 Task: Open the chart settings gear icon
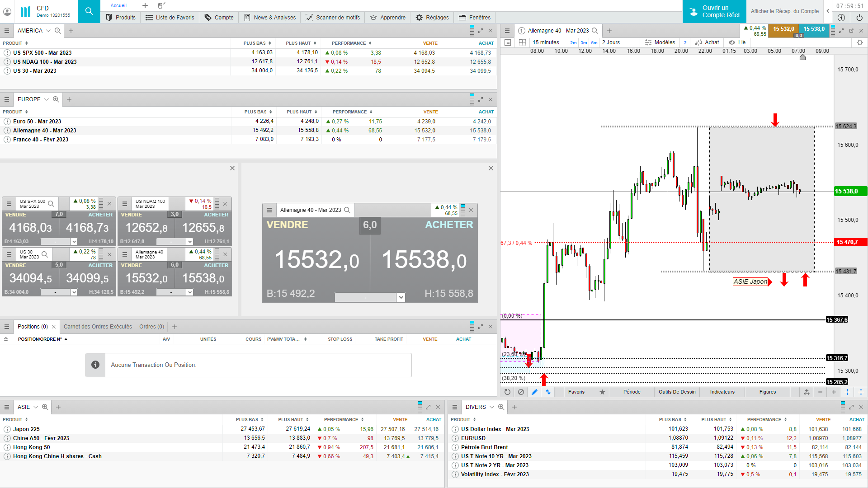[x=859, y=42]
